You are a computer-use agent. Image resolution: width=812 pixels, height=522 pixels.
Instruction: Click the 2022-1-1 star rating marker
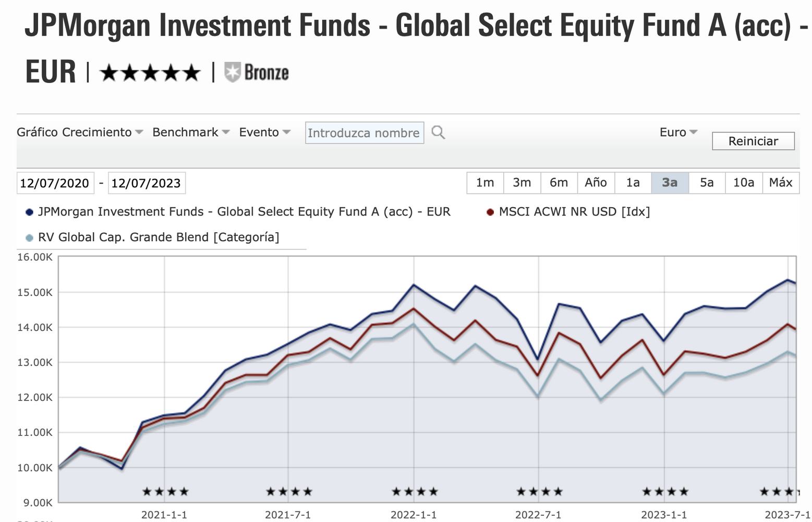click(x=415, y=492)
